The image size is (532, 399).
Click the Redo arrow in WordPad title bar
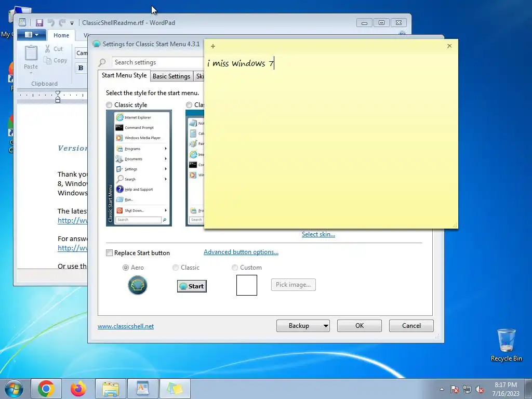point(62,23)
